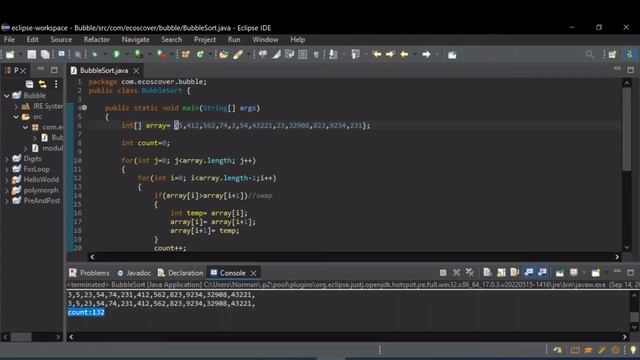Image resolution: width=640 pixels, height=360 pixels.
Task: Launch Coverage with the run-coverage icon
Action: pos(138,54)
